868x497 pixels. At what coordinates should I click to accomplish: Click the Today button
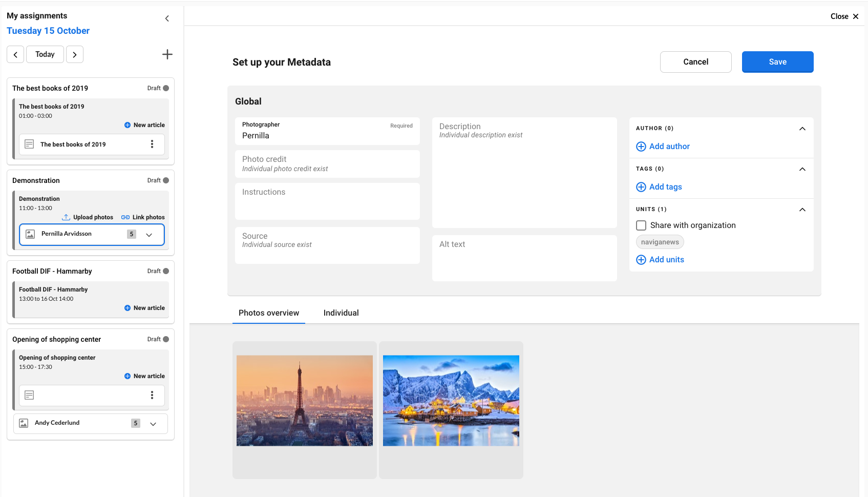[45, 54]
